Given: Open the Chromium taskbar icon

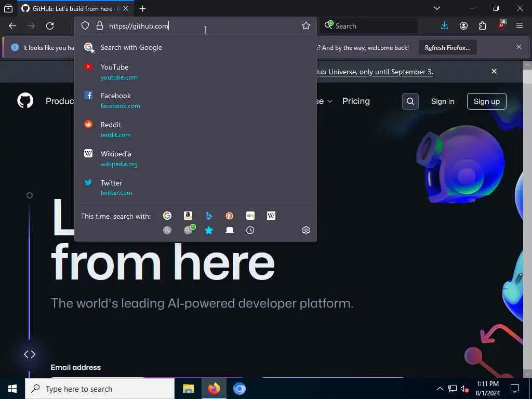Looking at the screenshot, I should [x=239, y=389].
